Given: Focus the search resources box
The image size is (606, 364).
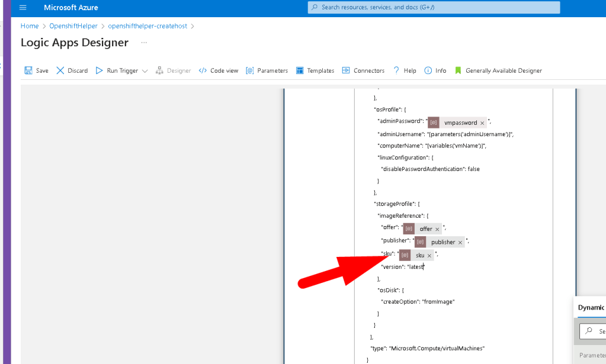Looking at the screenshot, I should point(434,7).
